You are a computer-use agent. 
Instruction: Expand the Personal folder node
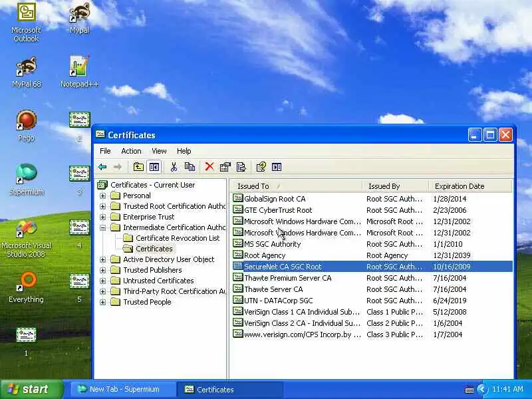click(103, 196)
